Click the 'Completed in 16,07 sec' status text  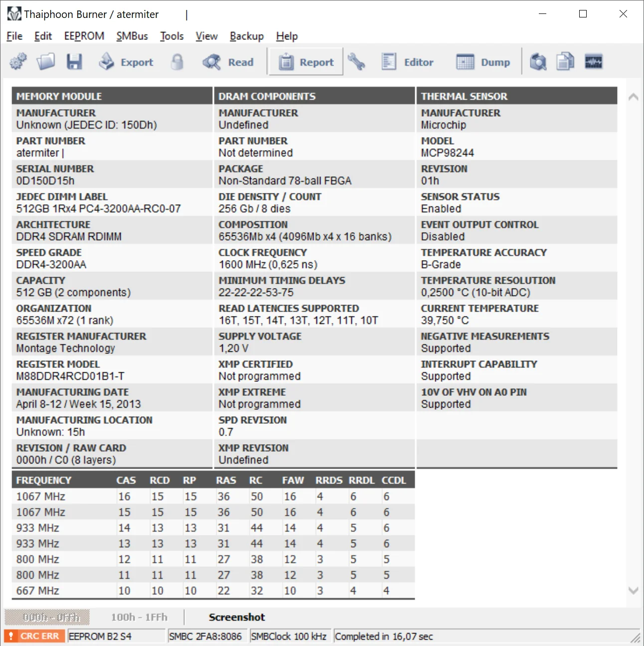384,636
